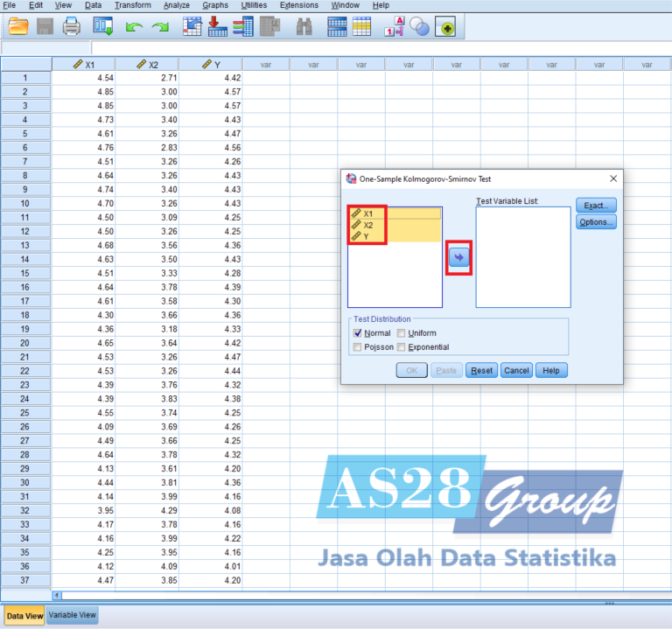The width and height of the screenshot is (672, 629).
Task: Open Recall recent dialogs icon
Action: click(102, 26)
